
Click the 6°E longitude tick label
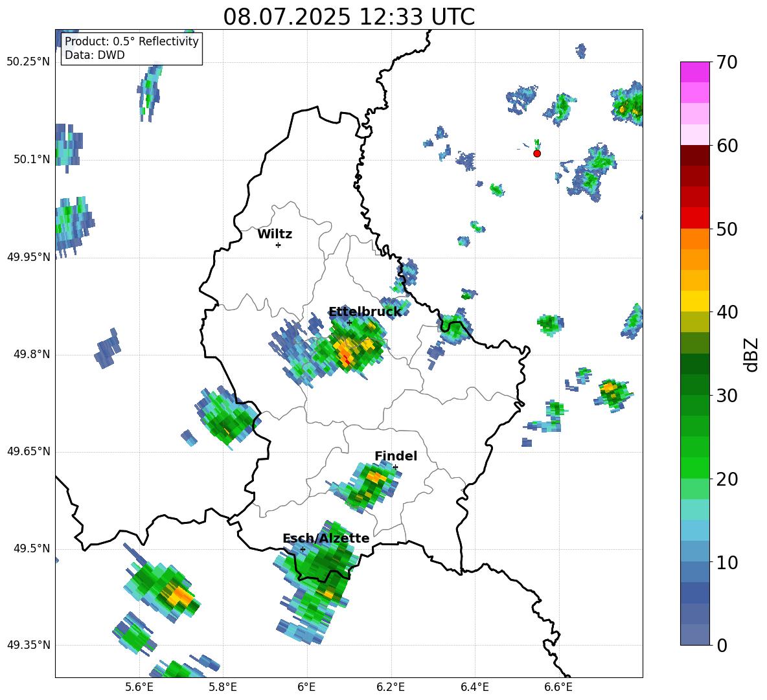306,687
